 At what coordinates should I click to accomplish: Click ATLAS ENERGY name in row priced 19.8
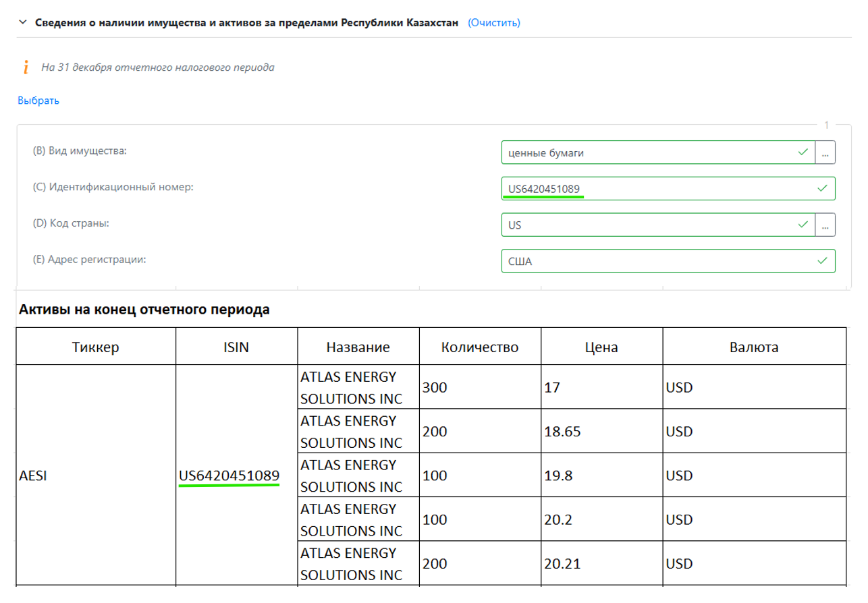click(358, 475)
